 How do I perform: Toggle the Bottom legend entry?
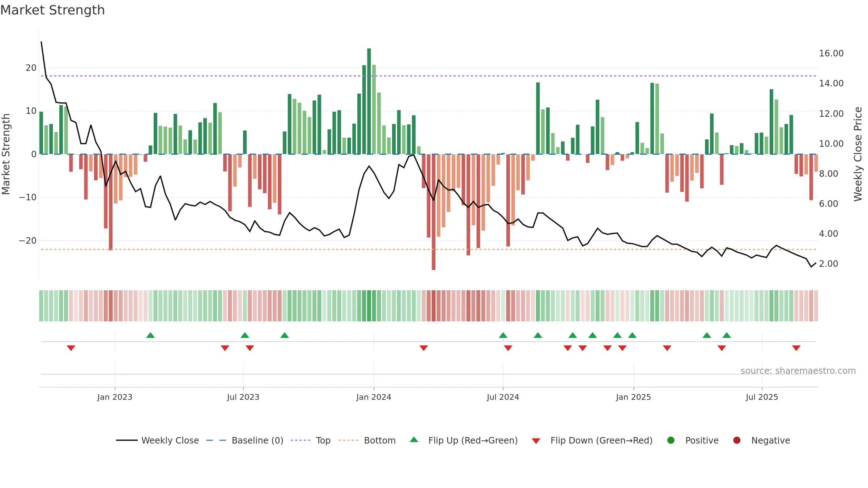pyautogui.click(x=367, y=440)
